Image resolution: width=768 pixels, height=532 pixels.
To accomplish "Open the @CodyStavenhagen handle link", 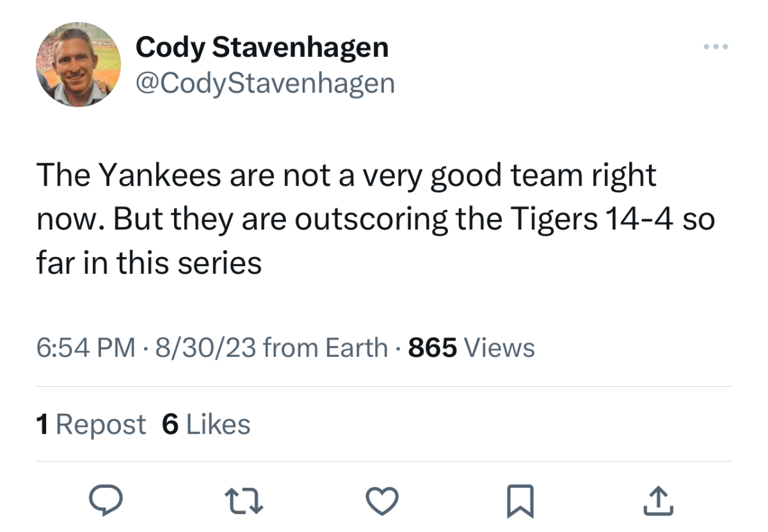I will pyautogui.click(x=265, y=83).
